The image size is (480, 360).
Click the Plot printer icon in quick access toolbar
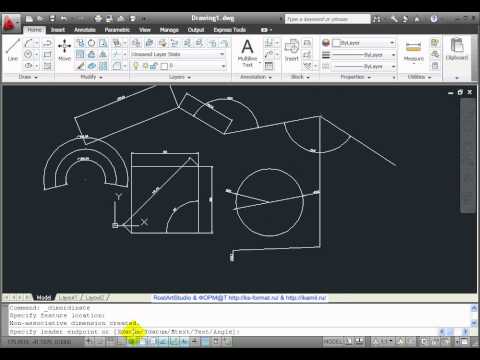(98, 19)
